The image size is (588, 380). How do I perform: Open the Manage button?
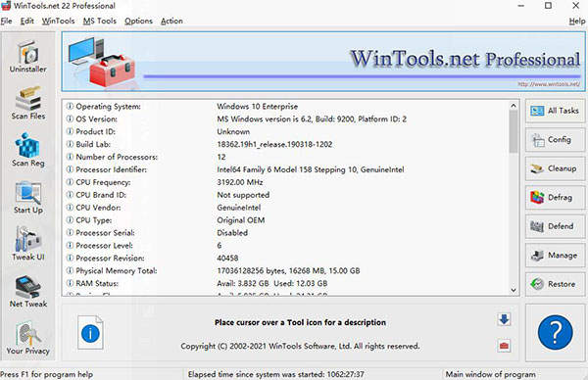(555, 256)
